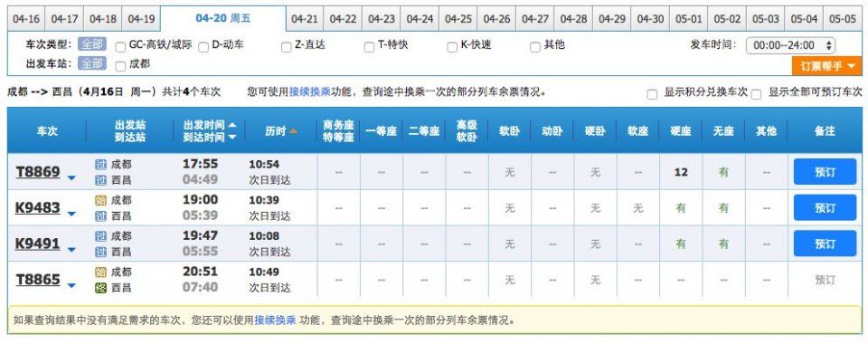Click the 过 icon beside K9491 西昌
Screen dimensions: 868x344
(100, 252)
